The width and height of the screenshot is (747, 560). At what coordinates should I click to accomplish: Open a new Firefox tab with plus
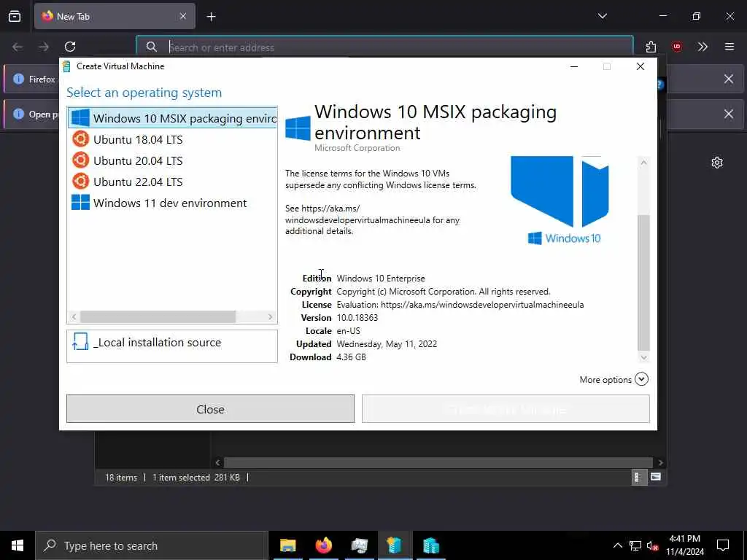click(x=211, y=17)
